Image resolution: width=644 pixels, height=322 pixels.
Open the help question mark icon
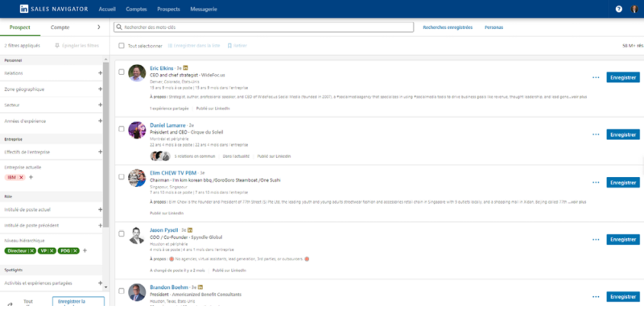tap(618, 9)
